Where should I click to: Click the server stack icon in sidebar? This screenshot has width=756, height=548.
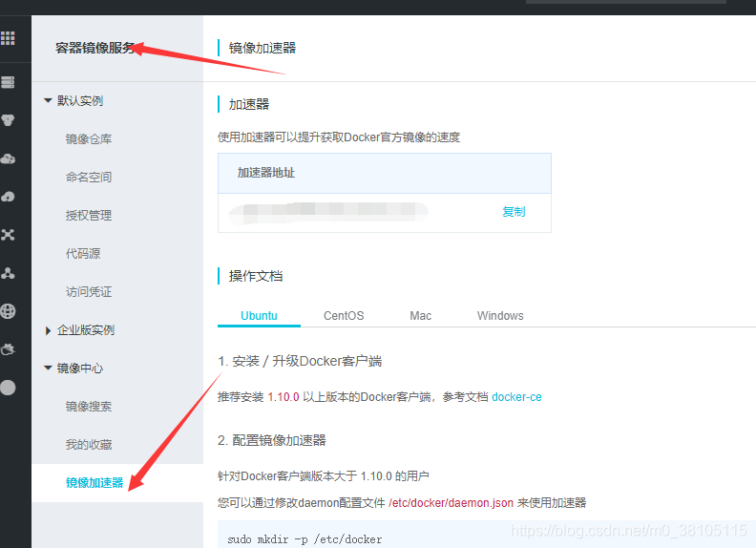[8, 82]
